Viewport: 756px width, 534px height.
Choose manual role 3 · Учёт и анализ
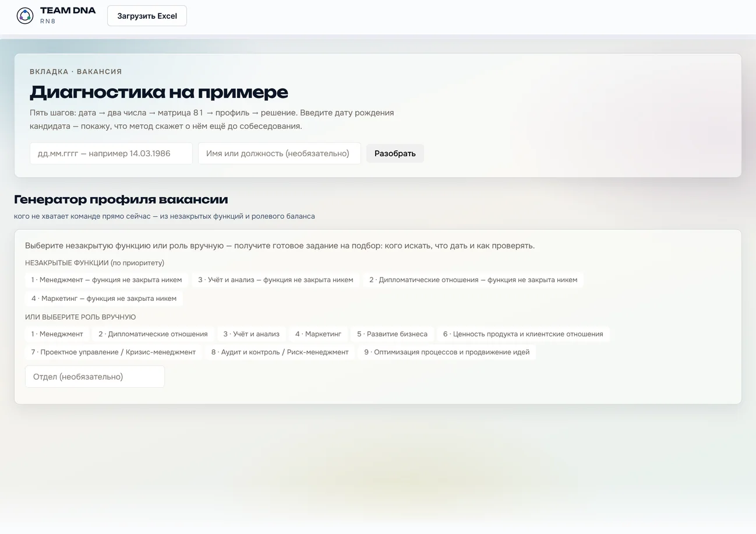pyautogui.click(x=252, y=334)
